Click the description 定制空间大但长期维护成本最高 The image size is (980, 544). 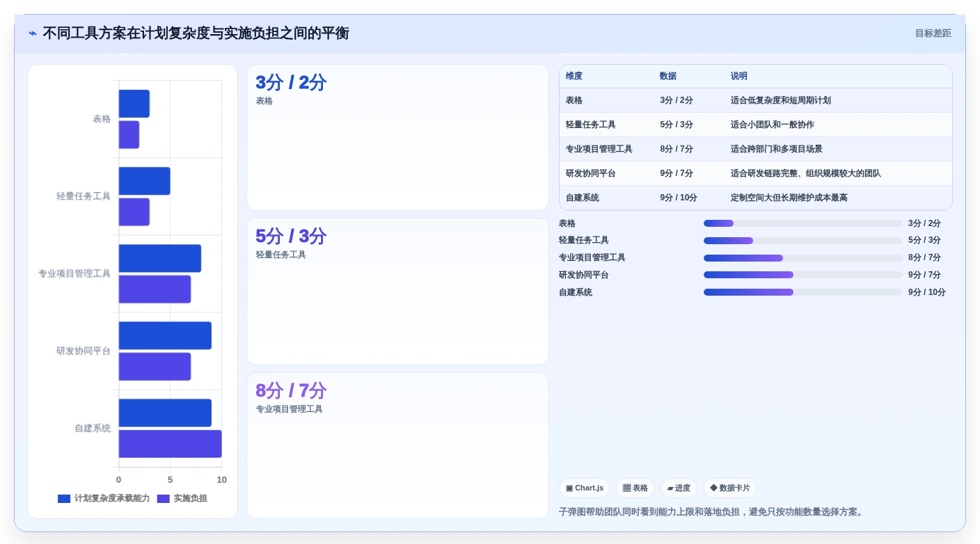[789, 198]
